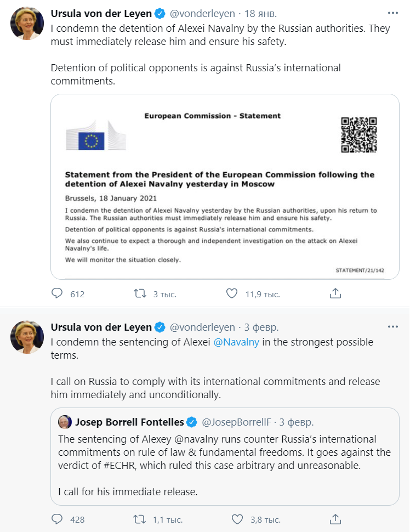Reply to the February 3 sentencing tweet

(x=58, y=519)
